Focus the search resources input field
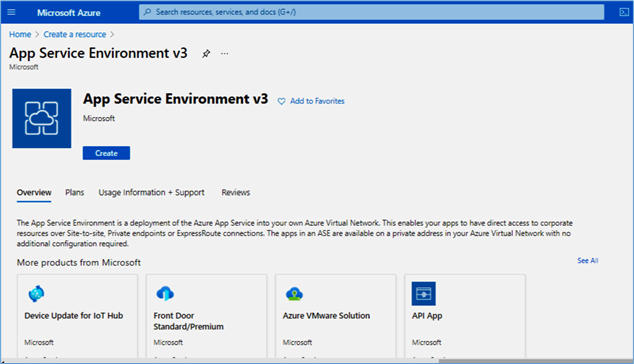 tap(372, 12)
